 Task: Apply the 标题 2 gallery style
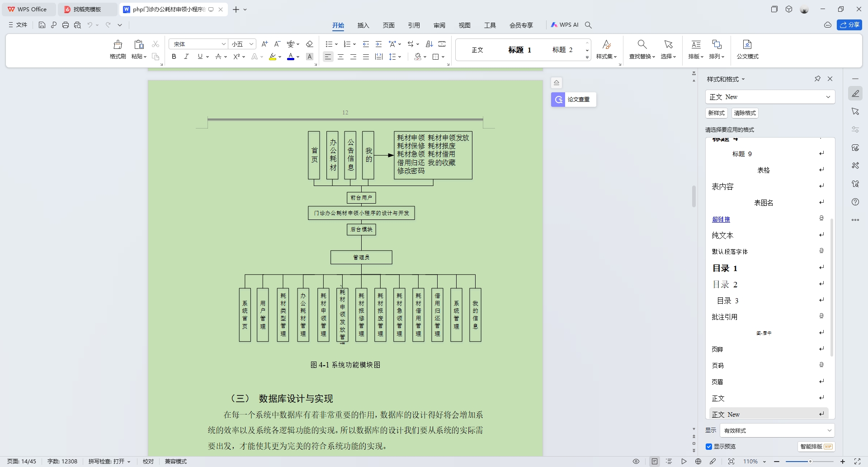point(562,50)
